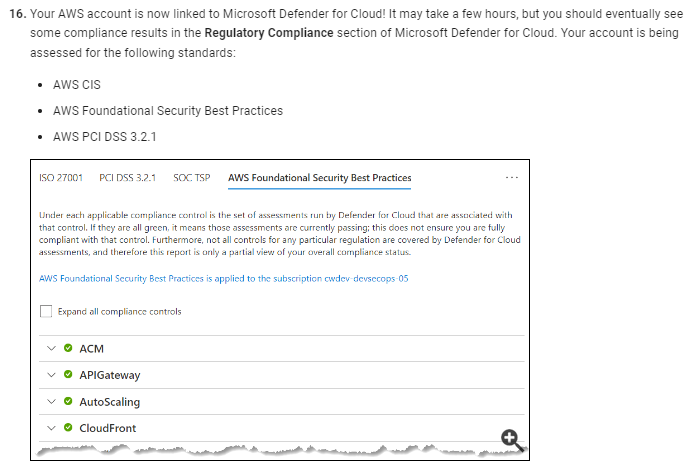Viewport: 692px width, 475px height.
Task: Expand the APIGateway control chevron
Action: pyautogui.click(x=52, y=375)
